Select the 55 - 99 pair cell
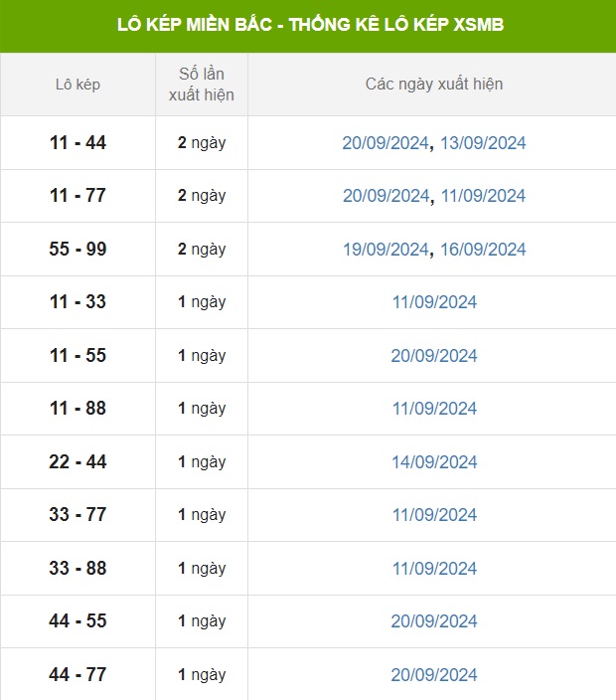 (77, 250)
